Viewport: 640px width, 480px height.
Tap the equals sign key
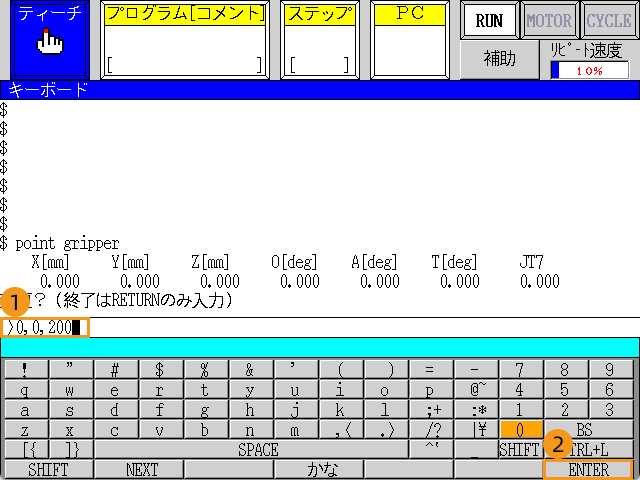pyautogui.click(x=431, y=370)
